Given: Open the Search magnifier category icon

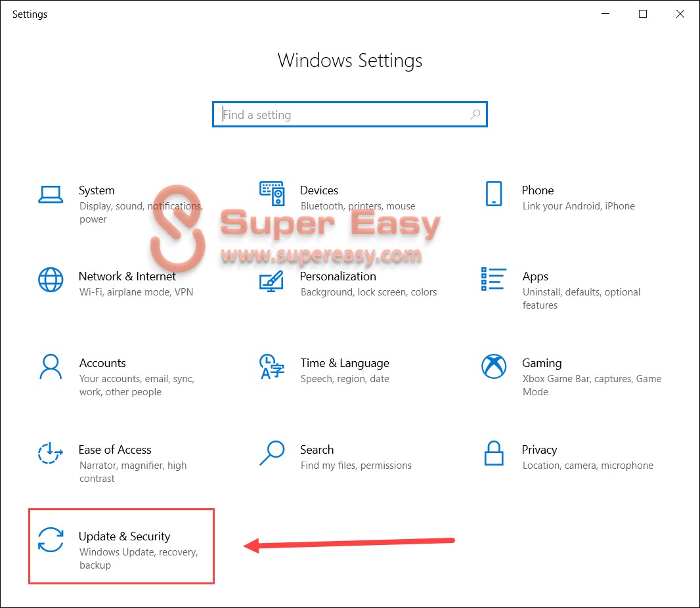Looking at the screenshot, I should (x=272, y=453).
